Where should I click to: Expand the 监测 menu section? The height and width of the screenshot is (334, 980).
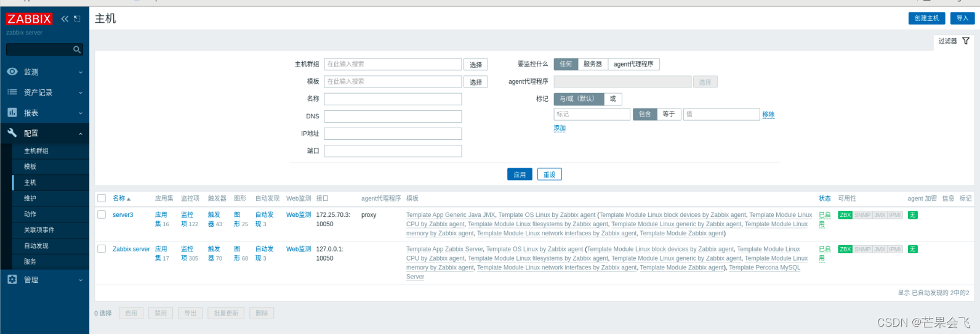(x=81, y=73)
